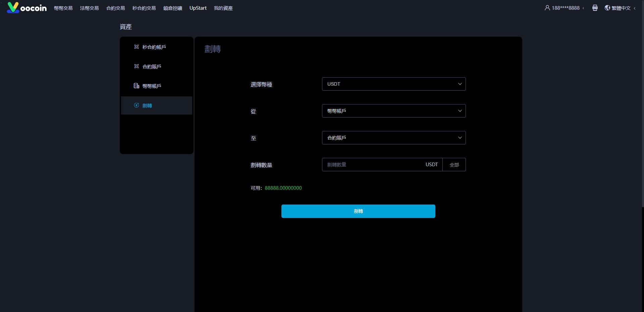Screen dimensions: 644x312
Task: Click the user profile icon
Action: (547, 8)
